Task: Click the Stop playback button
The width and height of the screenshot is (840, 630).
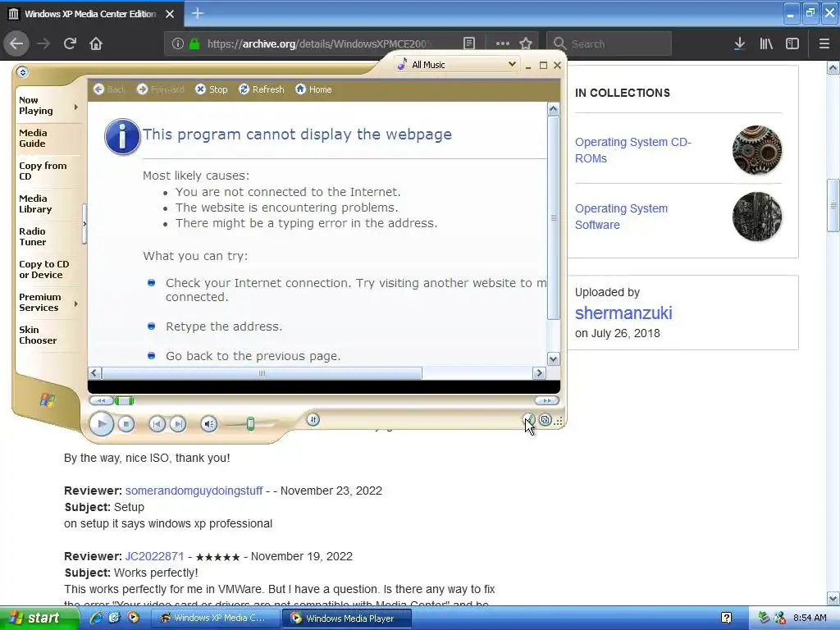Action: (126, 424)
